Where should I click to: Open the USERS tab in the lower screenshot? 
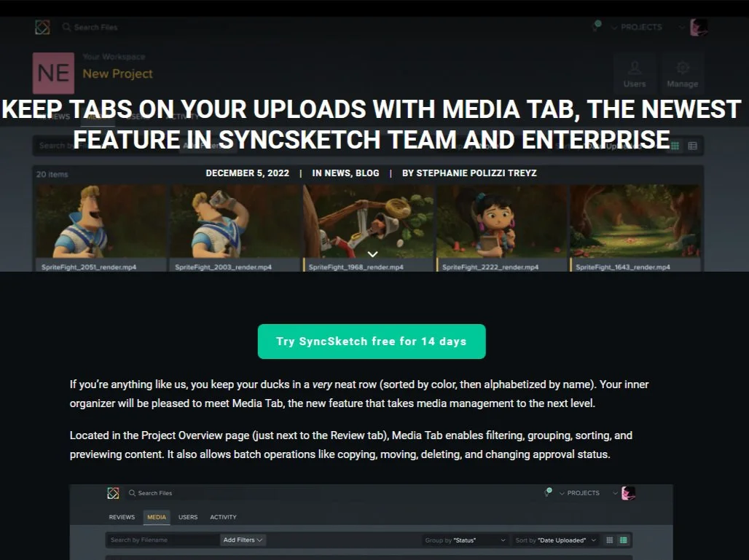click(188, 517)
